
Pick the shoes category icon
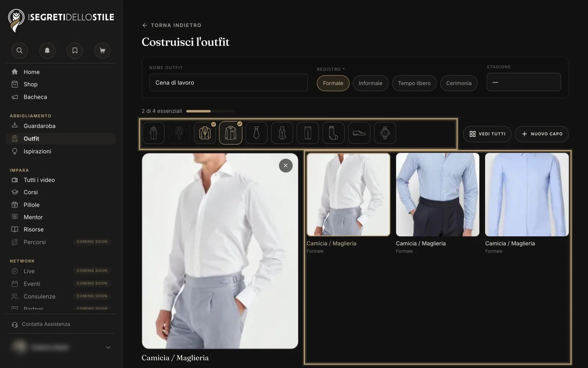pyautogui.click(x=359, y=133)
